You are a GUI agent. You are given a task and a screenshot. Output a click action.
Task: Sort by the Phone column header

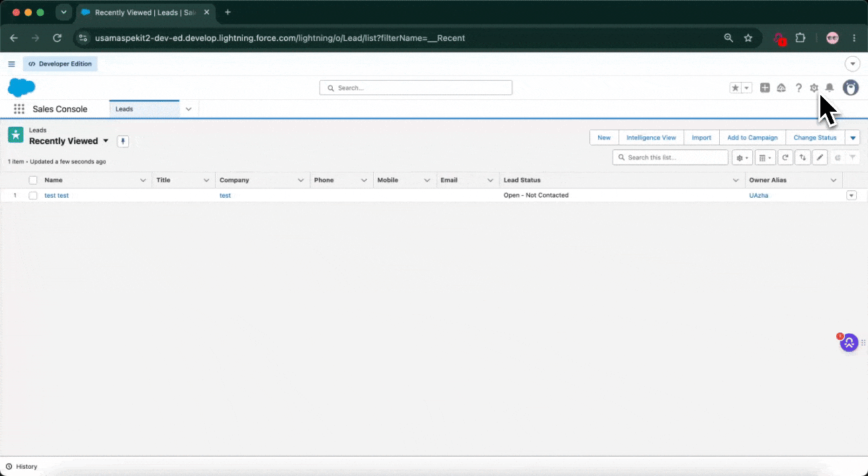click(x=324, y=180)
